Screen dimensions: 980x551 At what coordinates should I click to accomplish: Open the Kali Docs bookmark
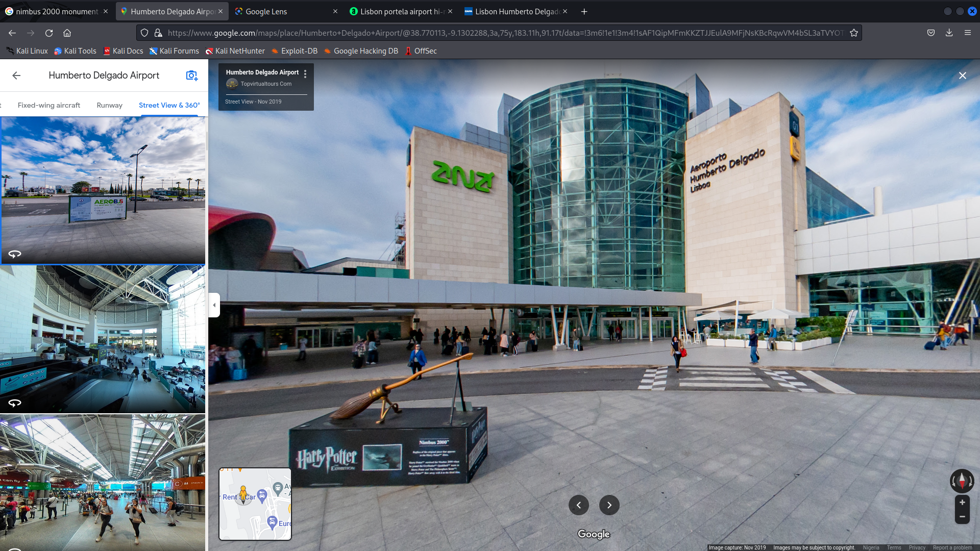click(123, 51)
